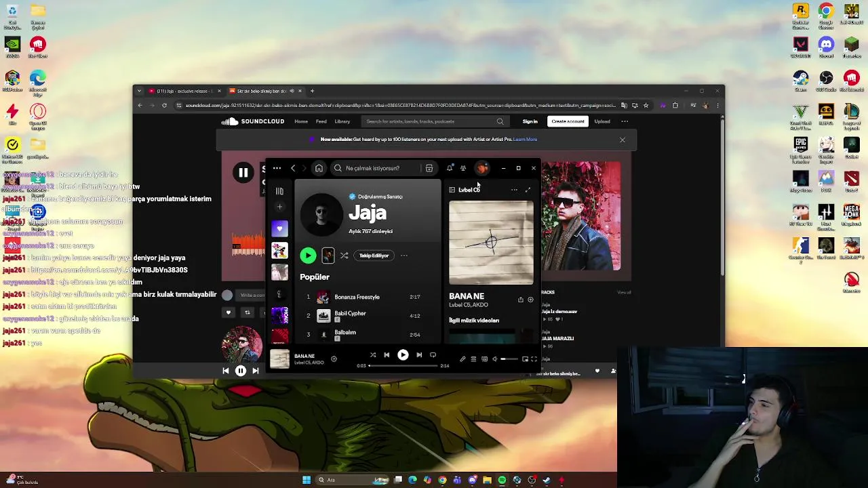Viewport: 868px width, 488px height.
Task: Go to Spotify home via house icon
Action: 319,168
